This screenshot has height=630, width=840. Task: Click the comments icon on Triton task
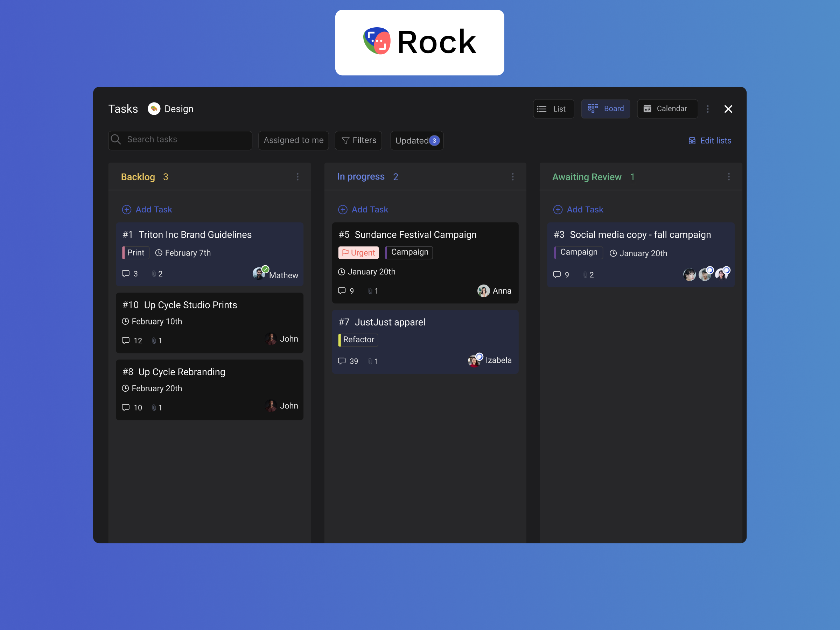coord(126,273)
